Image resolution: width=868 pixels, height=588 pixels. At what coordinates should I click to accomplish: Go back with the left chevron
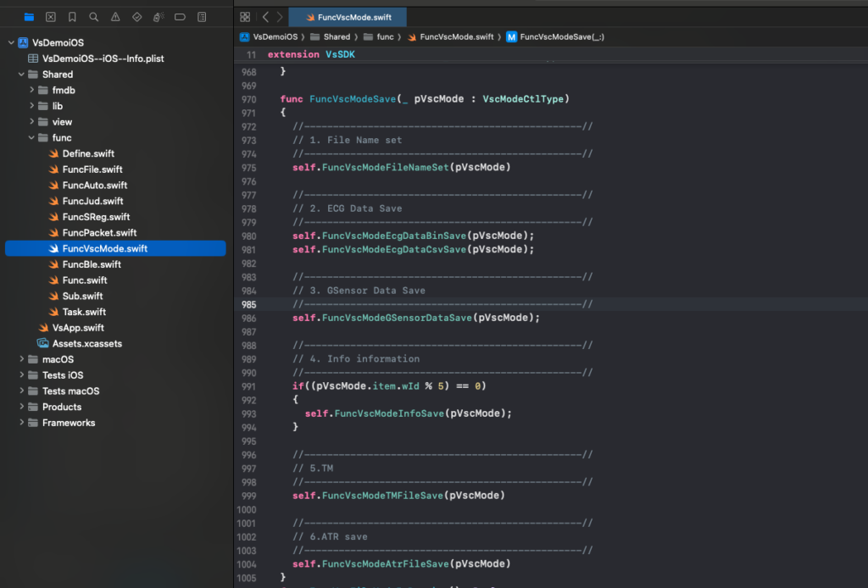(x=264, y=17)
